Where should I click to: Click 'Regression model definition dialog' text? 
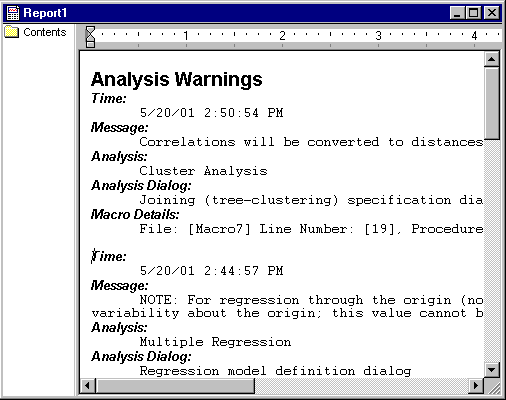(x=275, y=371)
